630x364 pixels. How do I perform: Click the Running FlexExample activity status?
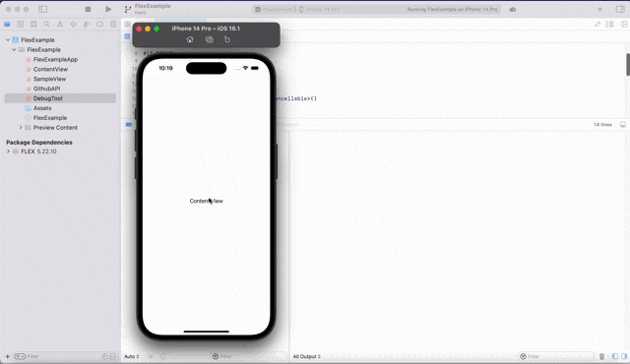click(453, 9)
